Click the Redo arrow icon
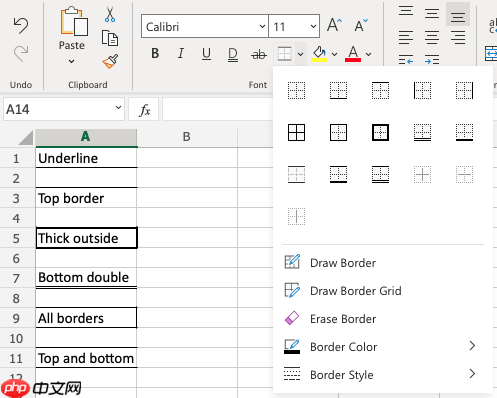Image resolution: width=497 pixels, height=398 pixels. click(21, 54)
